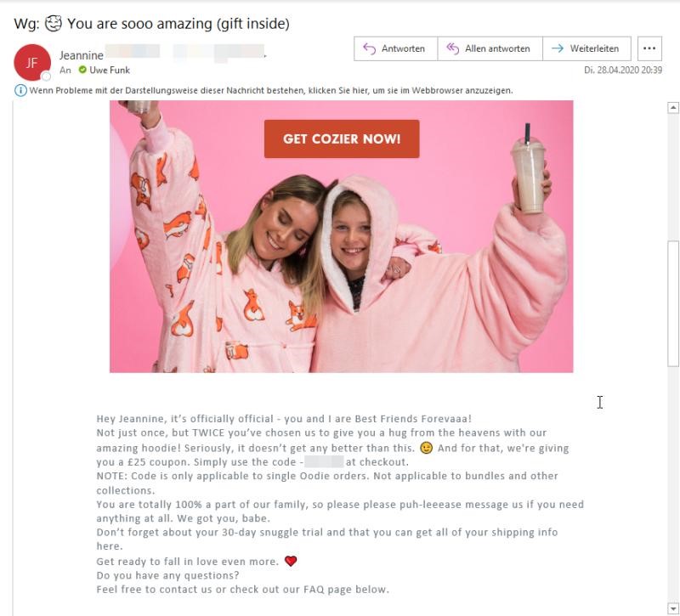Click the JF sender avatar circle
The height and width of the screenshot is (616, 680).
point(32,63)
